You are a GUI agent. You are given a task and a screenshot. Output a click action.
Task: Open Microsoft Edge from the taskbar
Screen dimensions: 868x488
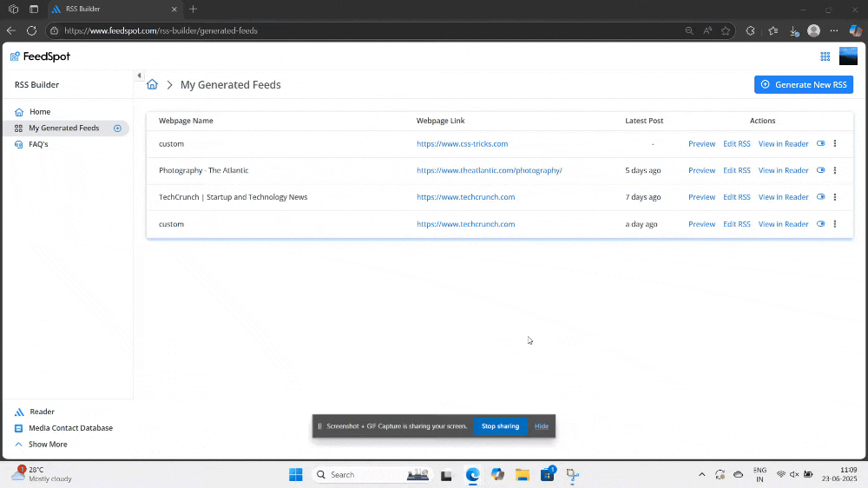coord(473,475)
